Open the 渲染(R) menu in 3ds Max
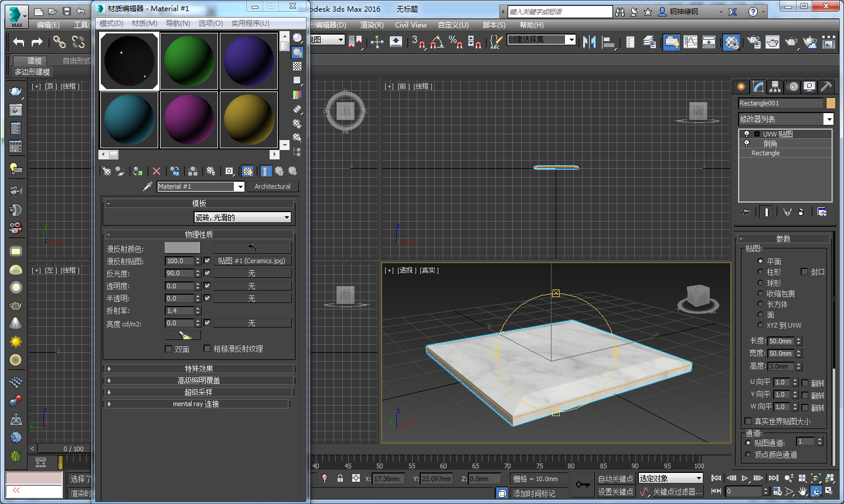The width and height of the screenshot is (844, 504). coord(372,25)
